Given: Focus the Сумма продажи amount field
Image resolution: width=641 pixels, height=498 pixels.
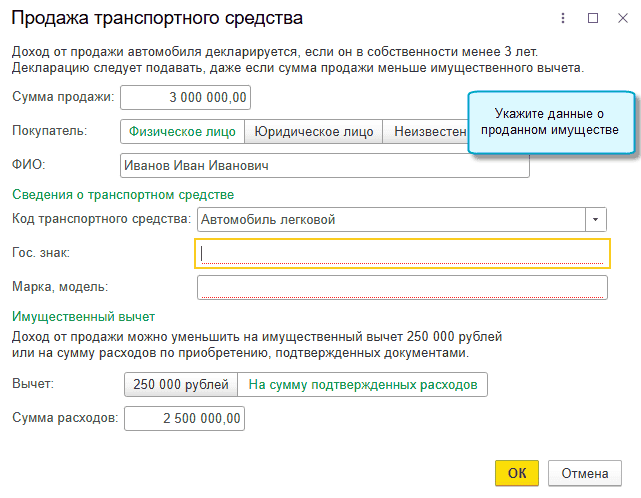Looking at the screenshot, I should [185, 97].
